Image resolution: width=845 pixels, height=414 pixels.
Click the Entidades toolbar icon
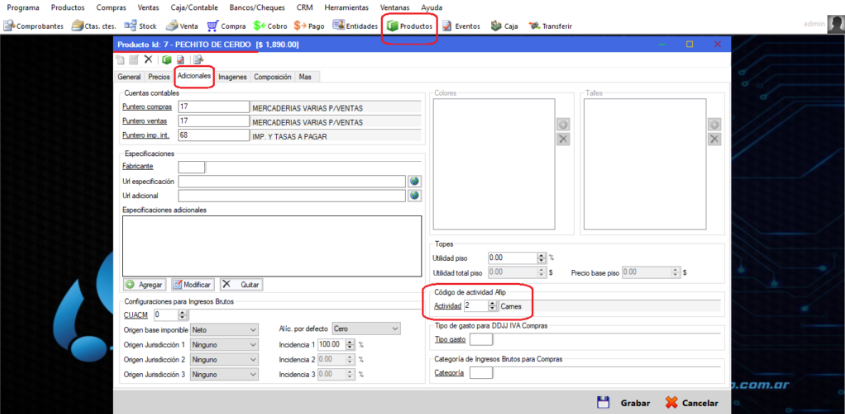point(355,26)
